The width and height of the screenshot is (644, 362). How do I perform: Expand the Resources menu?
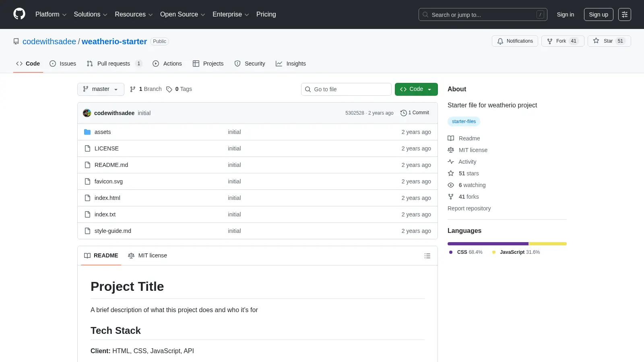(x=134, y=14)
